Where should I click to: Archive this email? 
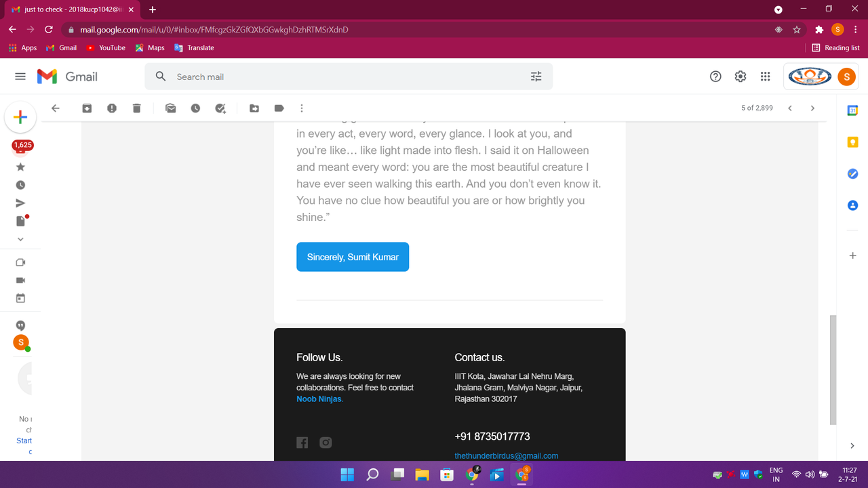coord(87,108)
